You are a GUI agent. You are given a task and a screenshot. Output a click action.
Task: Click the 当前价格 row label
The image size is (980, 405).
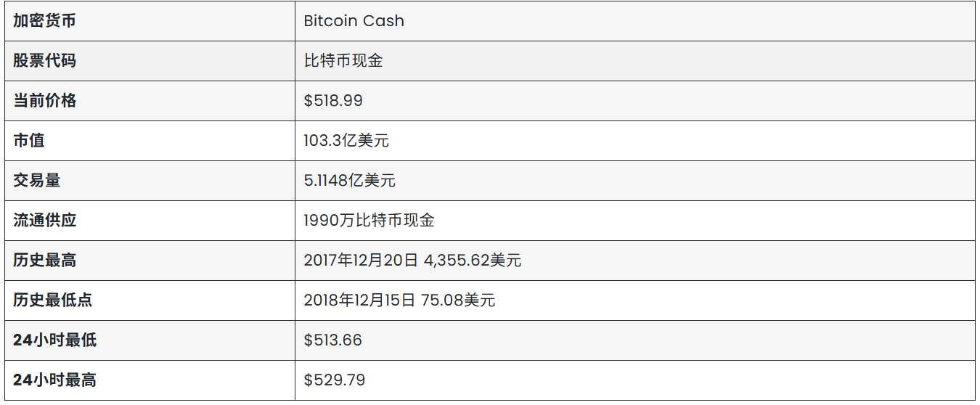point(44,101)
